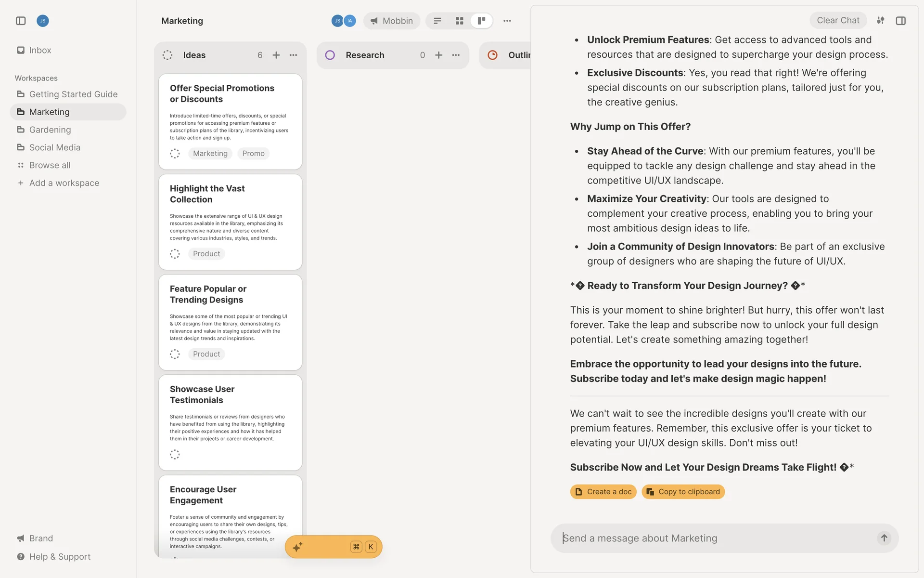Viewport: 924px width, 578px height.
Task: Collapse the right chat side panel
Action: 900,21
